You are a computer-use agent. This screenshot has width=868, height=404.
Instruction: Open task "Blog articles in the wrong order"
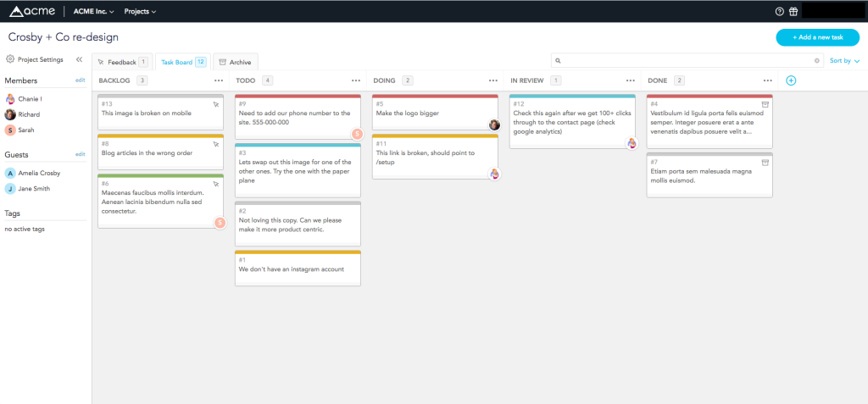point(160,152)
